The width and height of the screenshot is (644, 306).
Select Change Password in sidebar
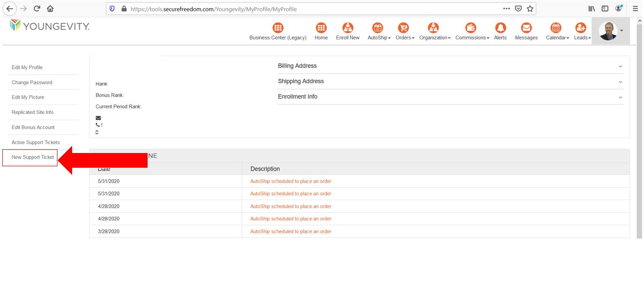[x=32, y=83]
